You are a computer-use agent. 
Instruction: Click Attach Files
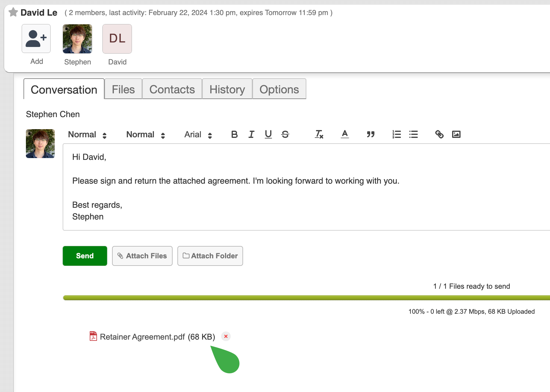tap(142, 256)
